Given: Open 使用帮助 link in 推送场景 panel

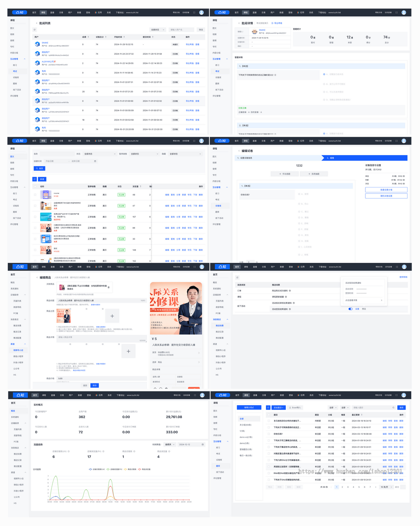Looking at the screenshot, I should pyautogui.click(x=403, y=277).
